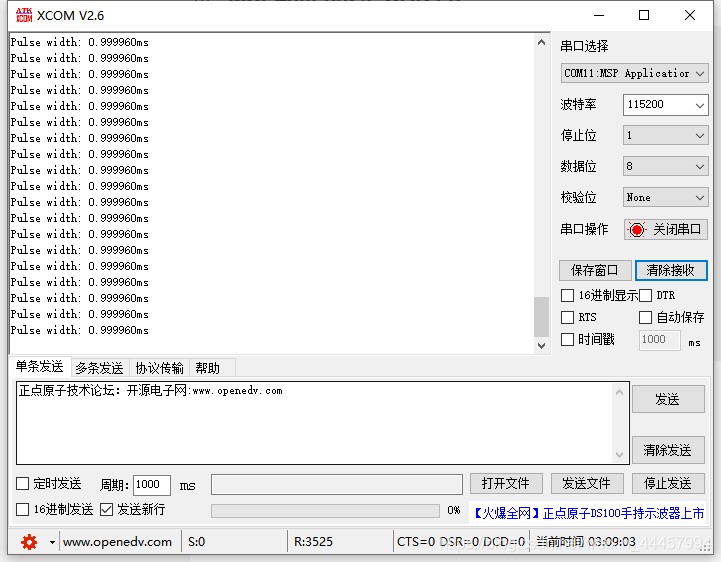Click the receive area scrollbar thumb
The width and height of the screenshot is (721, 562).
pyautogui.click(x=541, y=317)
